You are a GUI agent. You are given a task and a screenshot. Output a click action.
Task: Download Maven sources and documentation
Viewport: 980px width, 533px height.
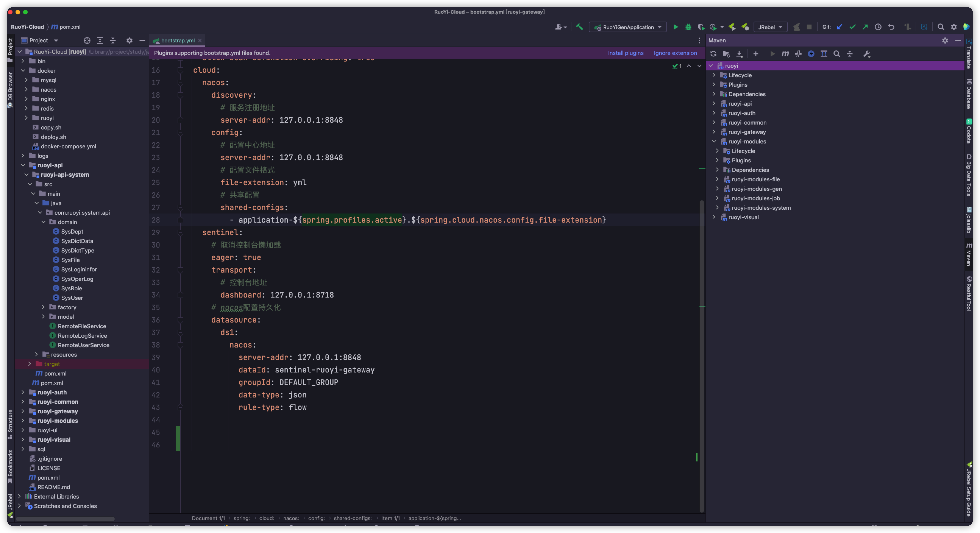coord(739,54)
